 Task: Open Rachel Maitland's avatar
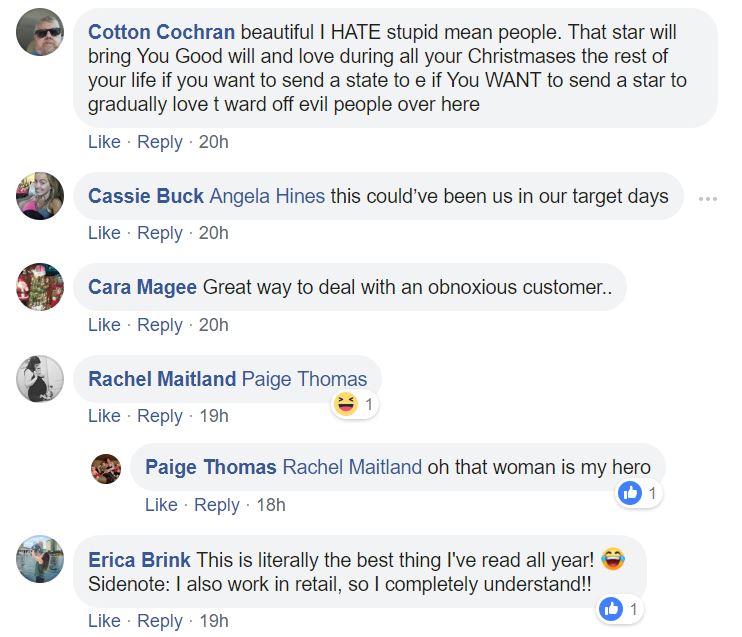(x=40, y=379)
